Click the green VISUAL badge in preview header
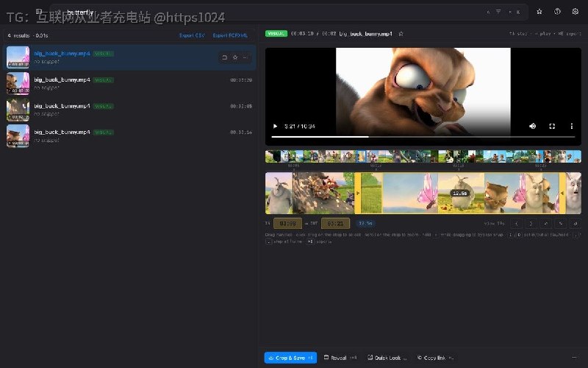588x368 pixels. [276, 33]
